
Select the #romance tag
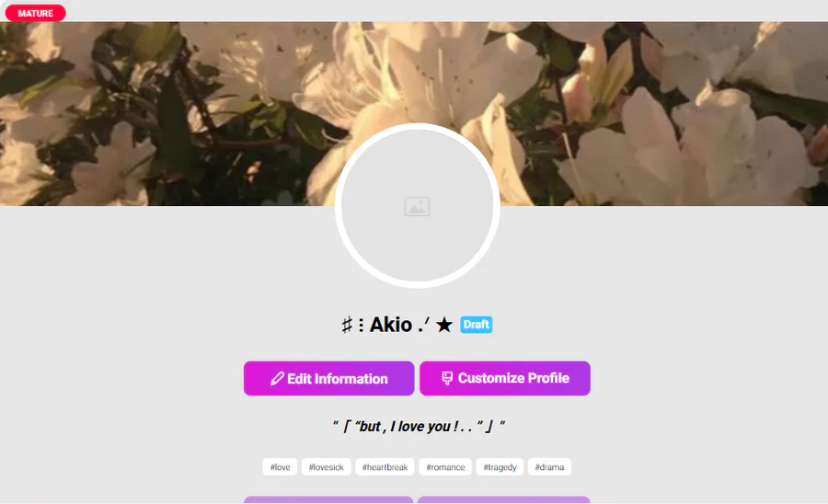coord(445,467)
